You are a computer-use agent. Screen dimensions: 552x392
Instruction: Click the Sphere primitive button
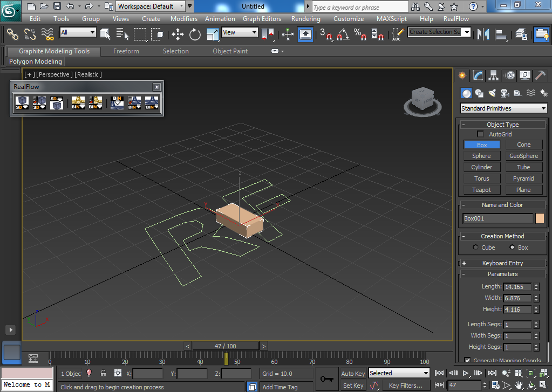pos(481,156)
